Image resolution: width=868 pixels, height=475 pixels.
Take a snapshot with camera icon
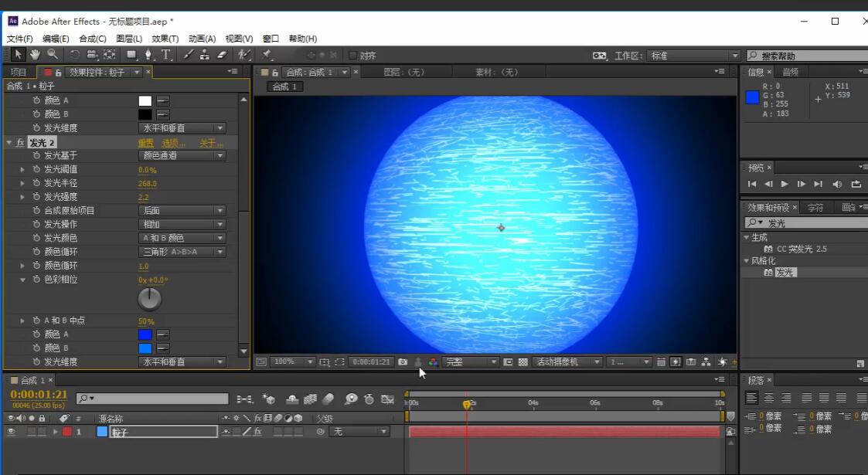403,361
